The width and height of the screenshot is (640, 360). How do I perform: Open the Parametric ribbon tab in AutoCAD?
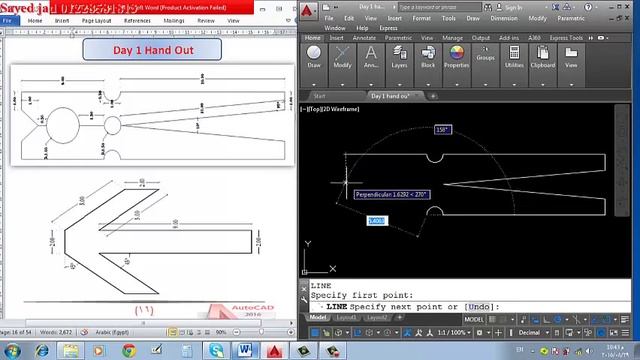coord(398,38)
